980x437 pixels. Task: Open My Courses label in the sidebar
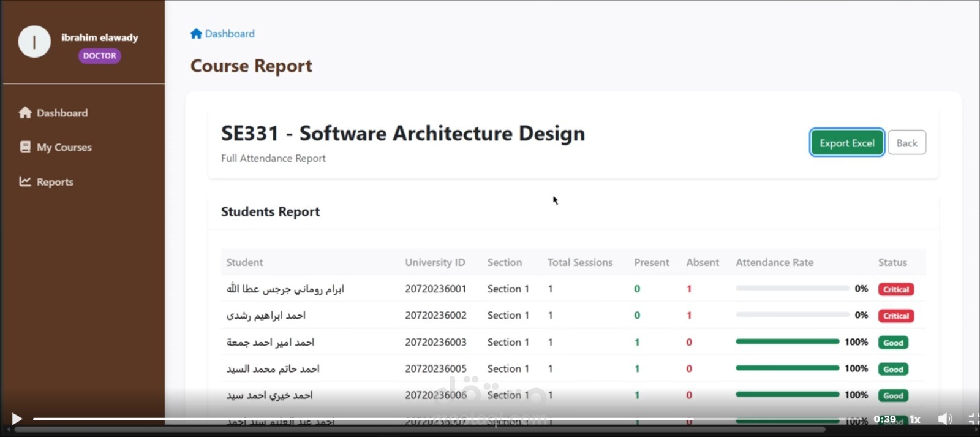(64, 147)
